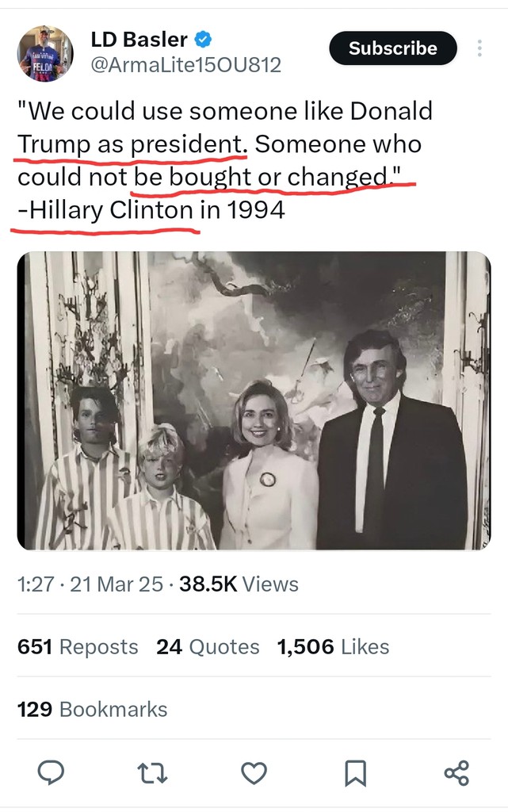This screenshot has height=812, width=508.
Task: Tap the share icon
Action: 456,772
